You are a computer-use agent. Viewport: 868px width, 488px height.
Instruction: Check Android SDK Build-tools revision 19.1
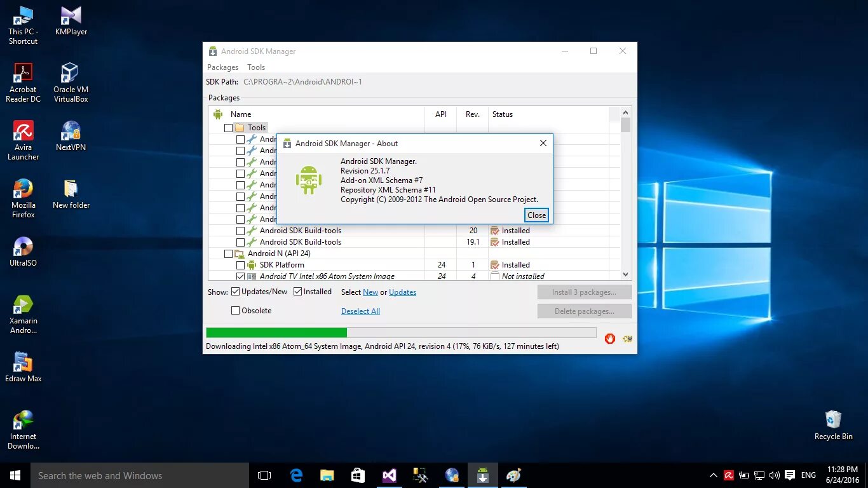point(240,242)
